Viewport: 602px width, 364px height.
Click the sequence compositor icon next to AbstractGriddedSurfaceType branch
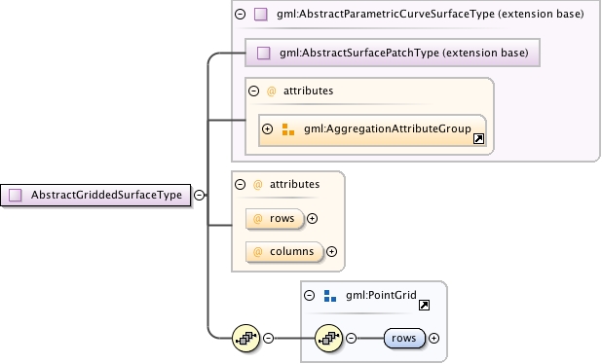click(x=246, y=338)
